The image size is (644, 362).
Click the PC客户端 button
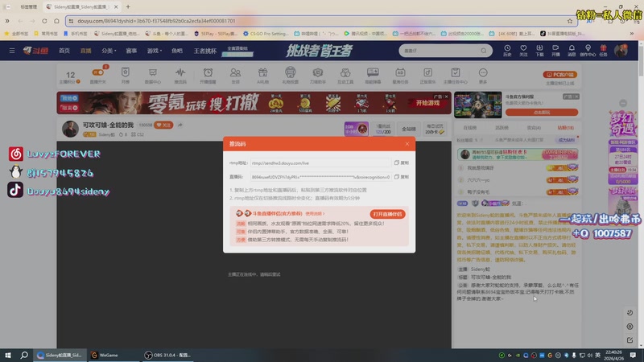click(x=560, y=75)
